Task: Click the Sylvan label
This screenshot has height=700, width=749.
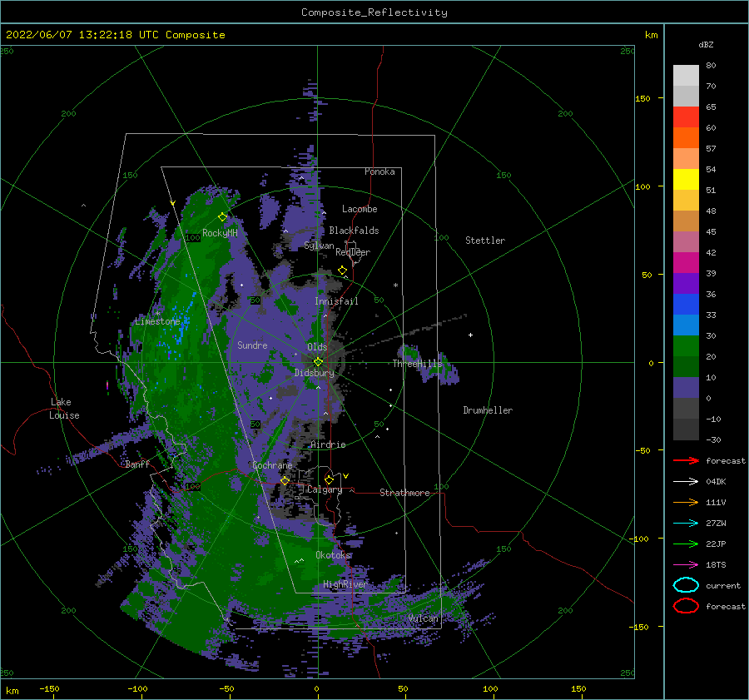Action: pyautogui.click(x=319, y=246)
